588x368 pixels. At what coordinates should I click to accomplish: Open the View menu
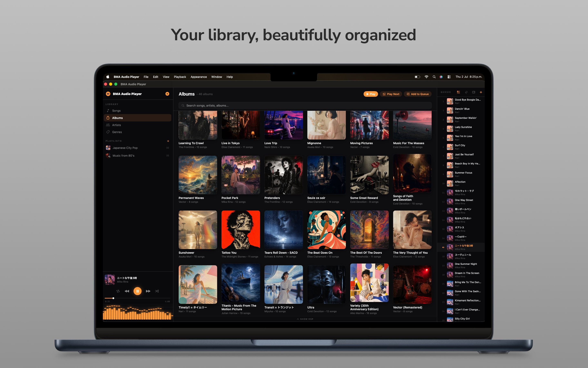(x=166, y=77)
